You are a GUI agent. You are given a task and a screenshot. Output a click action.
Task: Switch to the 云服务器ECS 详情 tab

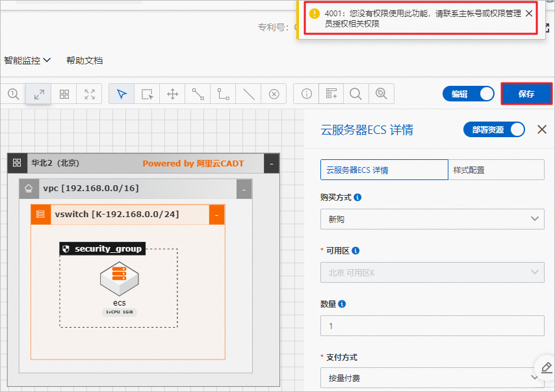(x=384, y=170)
